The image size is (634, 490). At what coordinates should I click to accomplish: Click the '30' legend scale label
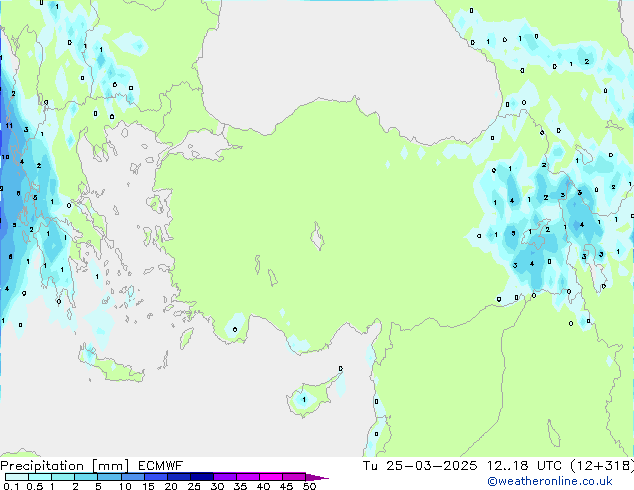(x=217, y=486)
